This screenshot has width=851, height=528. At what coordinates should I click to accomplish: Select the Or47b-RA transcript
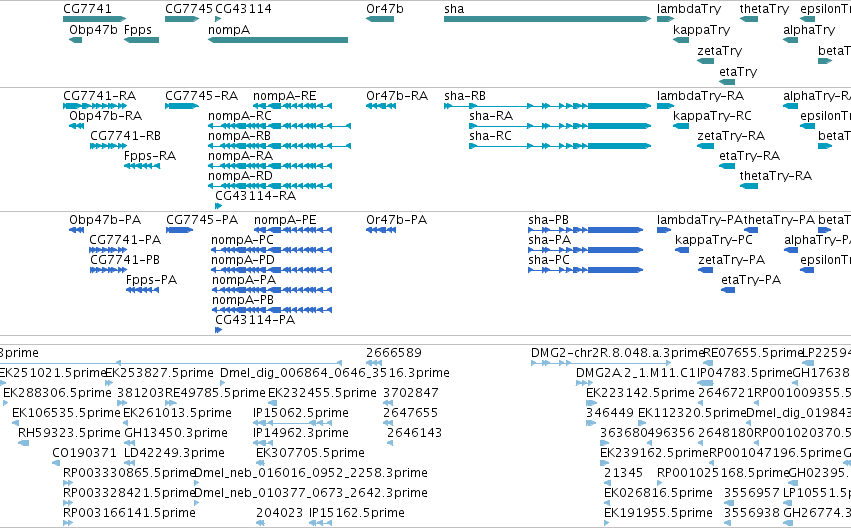click(x=380, y=106)
